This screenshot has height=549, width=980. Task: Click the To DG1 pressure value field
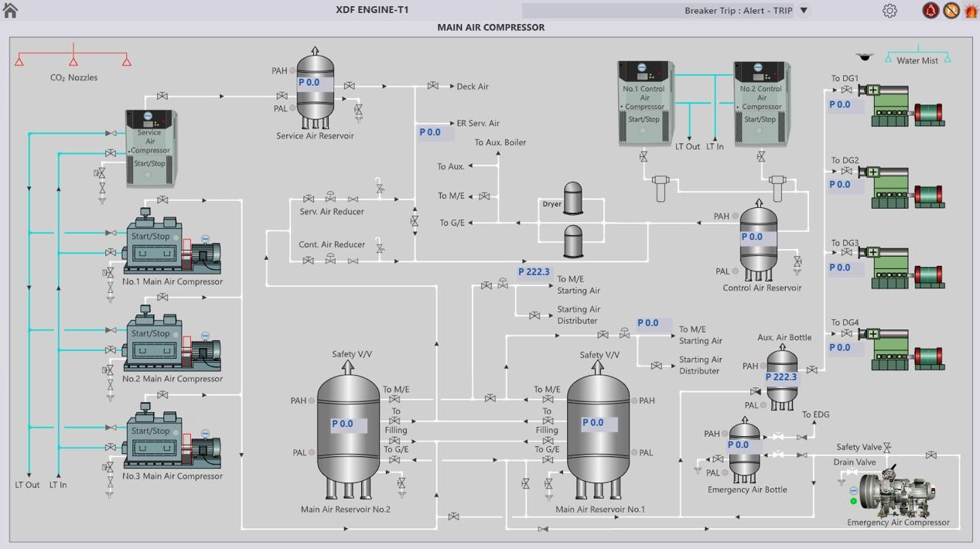click(840, 105)
